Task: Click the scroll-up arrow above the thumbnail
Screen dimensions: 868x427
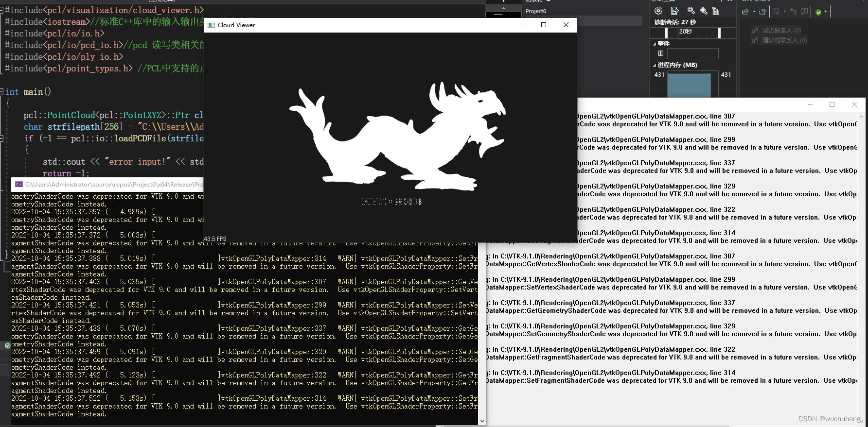Action: tap(503, 8)
